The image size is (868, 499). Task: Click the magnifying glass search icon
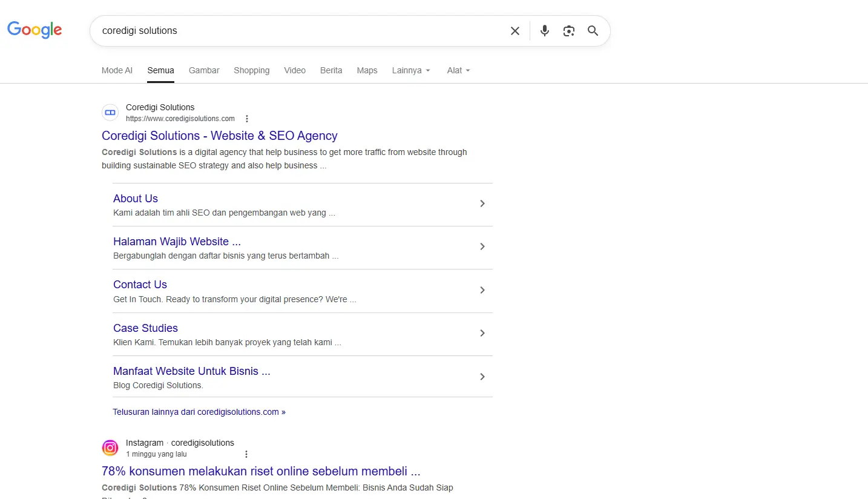(593, 31)
